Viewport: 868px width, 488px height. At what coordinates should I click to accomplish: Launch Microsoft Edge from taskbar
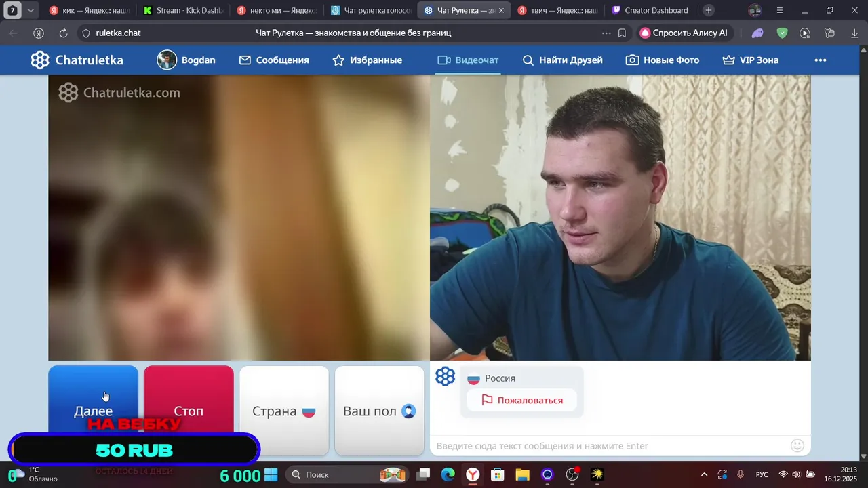click(x=448, y=474)
